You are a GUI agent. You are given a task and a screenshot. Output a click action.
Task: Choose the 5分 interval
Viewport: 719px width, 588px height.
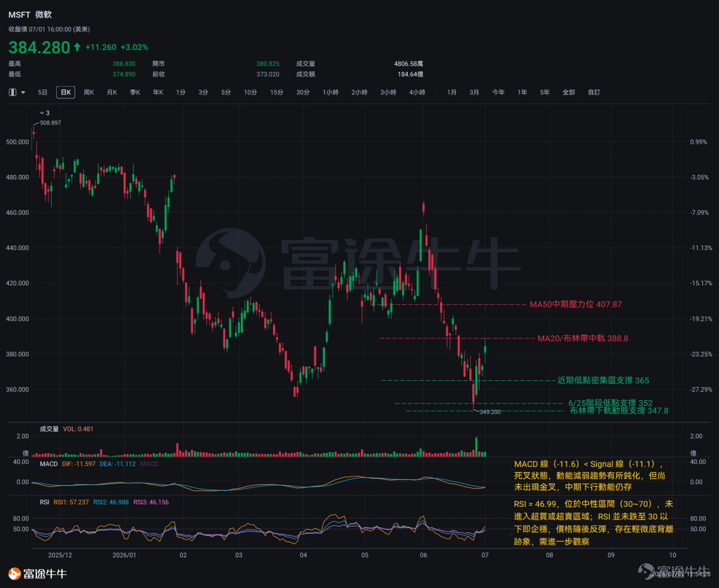tap(226, 92)
